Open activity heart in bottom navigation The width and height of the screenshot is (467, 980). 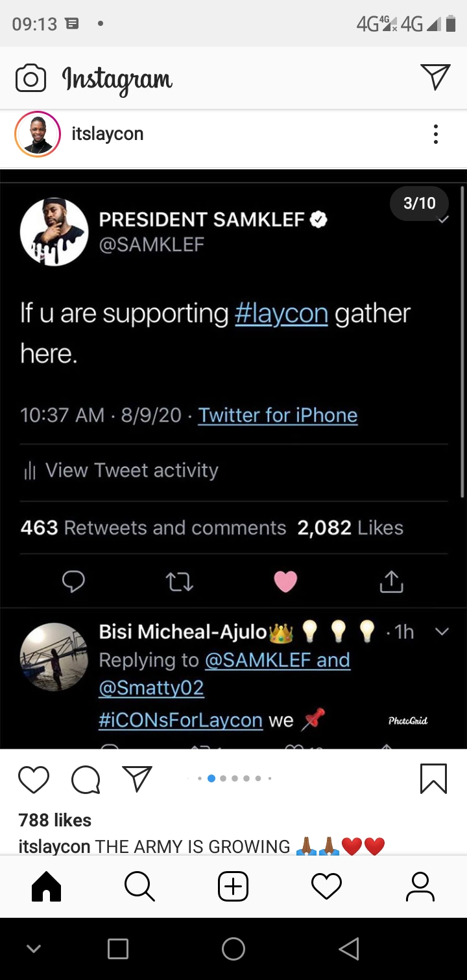pos(326,886)
